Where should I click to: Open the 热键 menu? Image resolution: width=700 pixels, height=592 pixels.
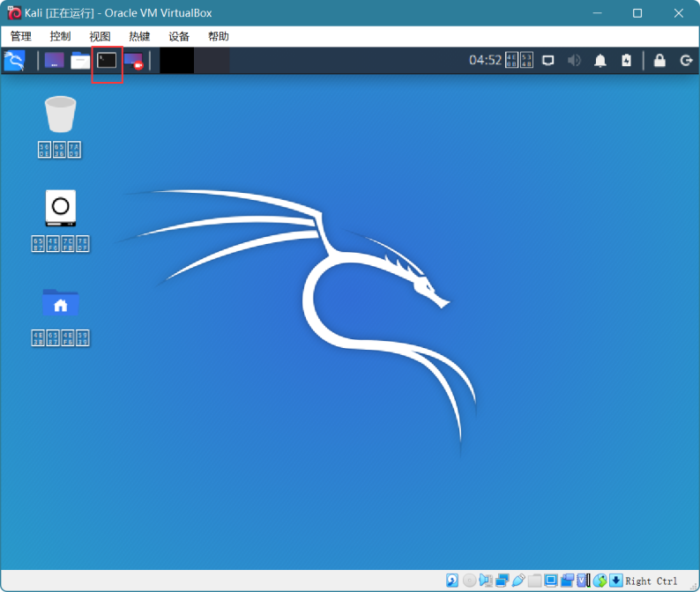(139, 36)
